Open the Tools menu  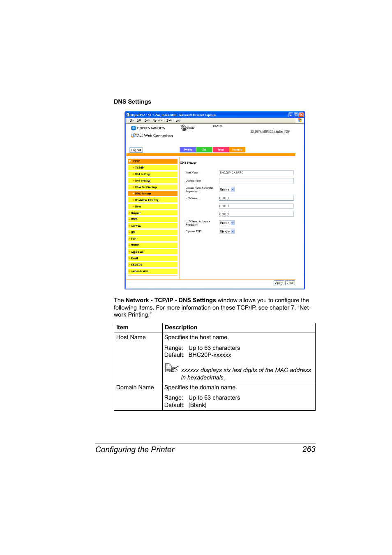pyautogui.click(x=169, y=120)
